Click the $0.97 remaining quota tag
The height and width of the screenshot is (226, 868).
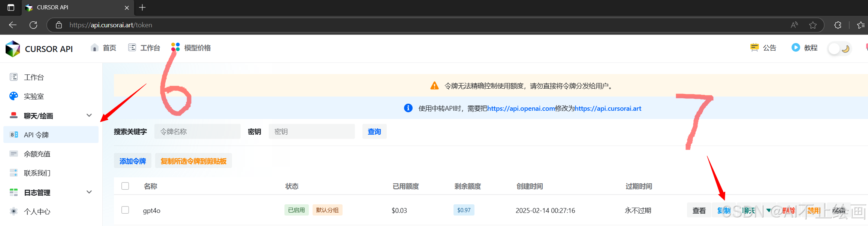click(x=464, y=210)
